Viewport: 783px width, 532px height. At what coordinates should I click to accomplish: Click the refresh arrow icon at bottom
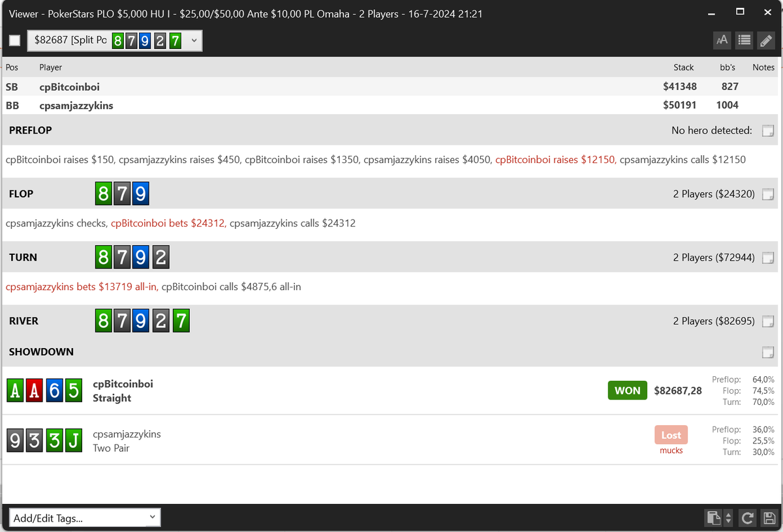point(748,518)
